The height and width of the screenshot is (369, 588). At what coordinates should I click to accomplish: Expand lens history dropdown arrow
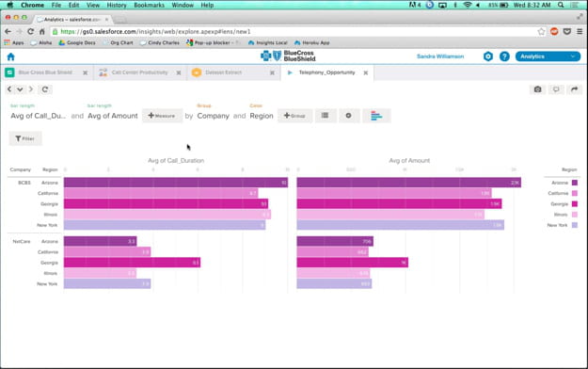(x=20, y=89)
